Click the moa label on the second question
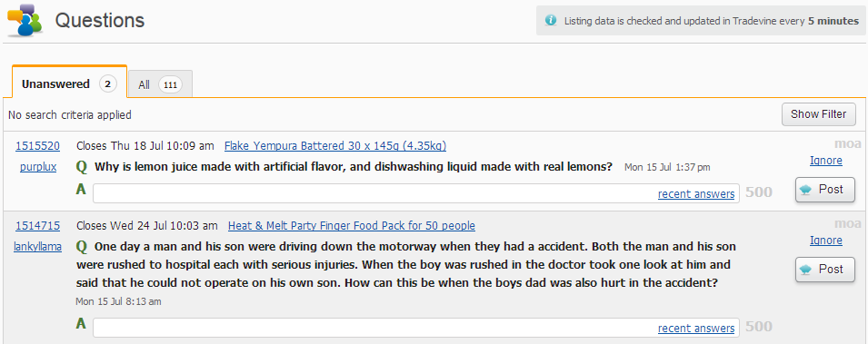Viewport: 868px width, 344px height. (x=847, y=223)
